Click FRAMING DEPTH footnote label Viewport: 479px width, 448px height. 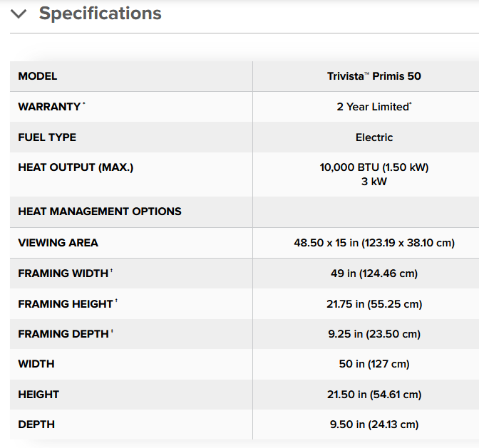[x=66, y=334]
